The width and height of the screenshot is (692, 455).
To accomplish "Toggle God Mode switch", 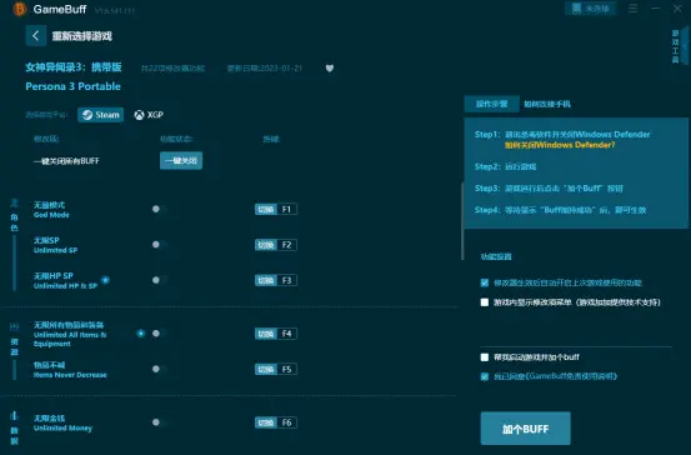I will (155, 209).
